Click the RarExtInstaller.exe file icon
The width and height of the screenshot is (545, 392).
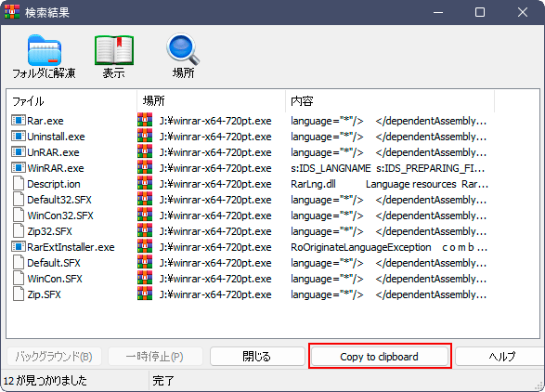(19, 246)
